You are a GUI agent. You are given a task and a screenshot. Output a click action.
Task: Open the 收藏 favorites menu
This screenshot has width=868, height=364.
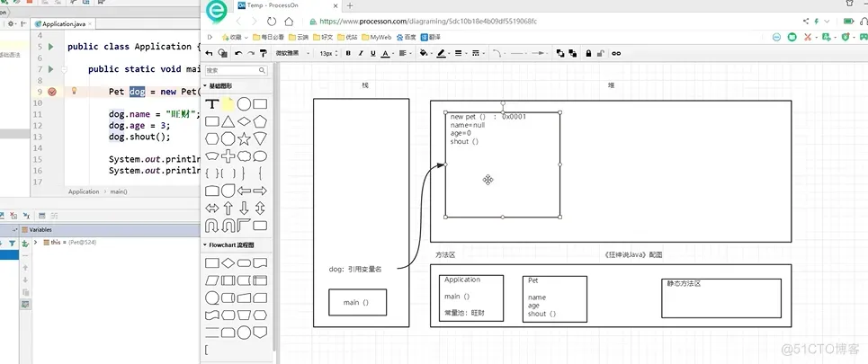coord(235,37)
